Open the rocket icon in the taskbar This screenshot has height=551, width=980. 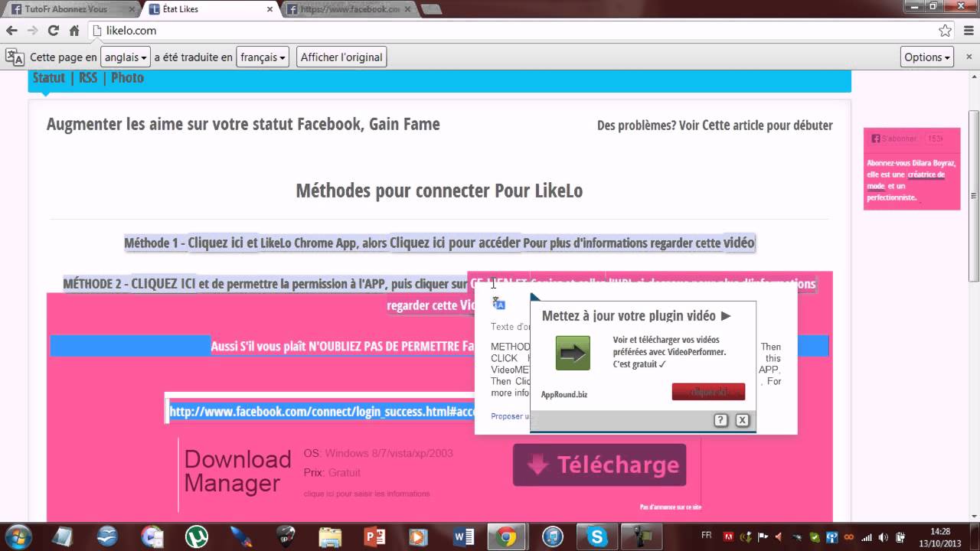(x=240, y=537)
